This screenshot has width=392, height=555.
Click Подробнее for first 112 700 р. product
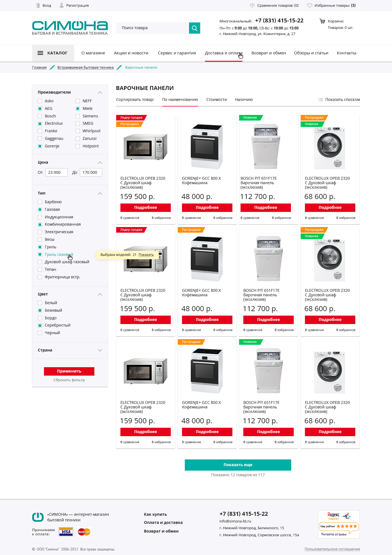click(x=266, y=207)
